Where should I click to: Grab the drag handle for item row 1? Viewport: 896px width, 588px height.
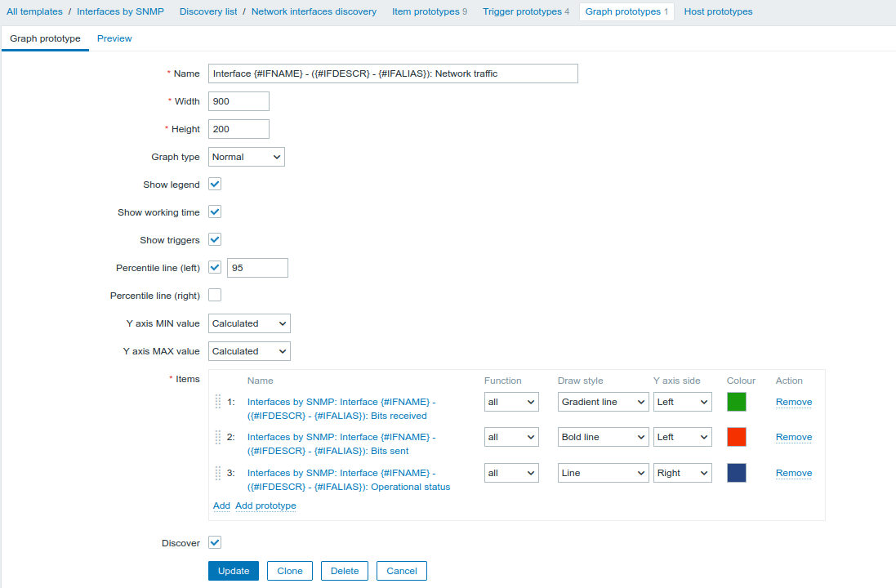218,402
